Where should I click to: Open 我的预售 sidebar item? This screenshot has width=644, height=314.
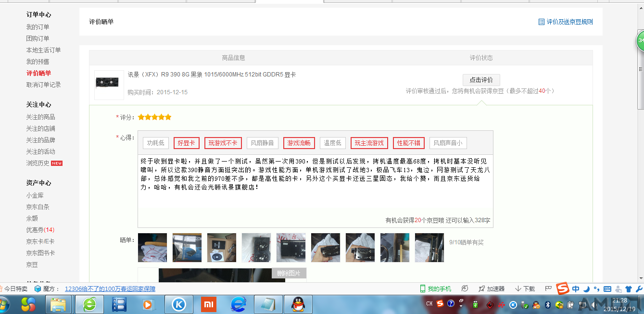coord(38,62)
